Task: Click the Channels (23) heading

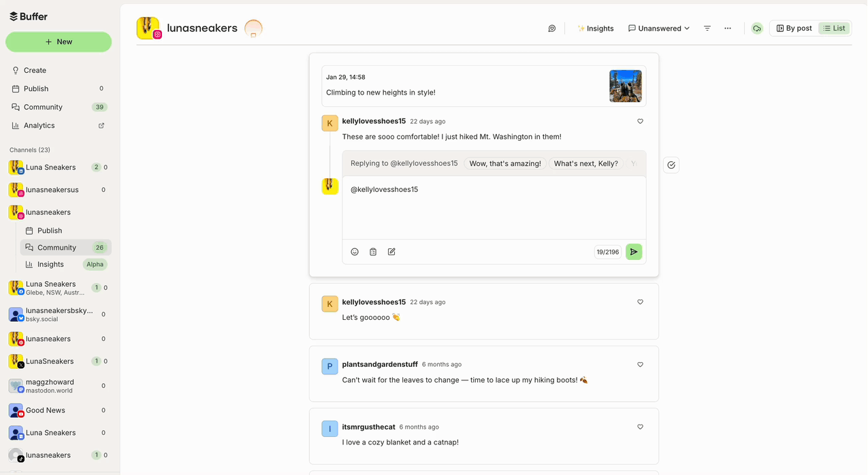Action: (30, 150)
